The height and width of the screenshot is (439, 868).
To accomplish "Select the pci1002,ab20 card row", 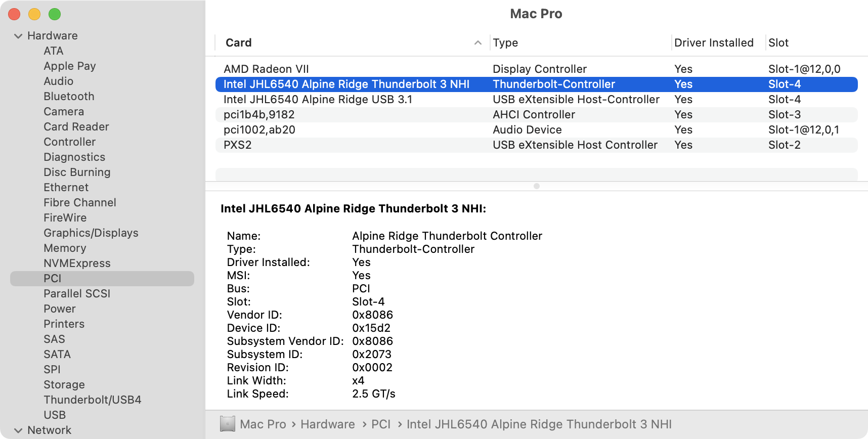I will [537, 130].
